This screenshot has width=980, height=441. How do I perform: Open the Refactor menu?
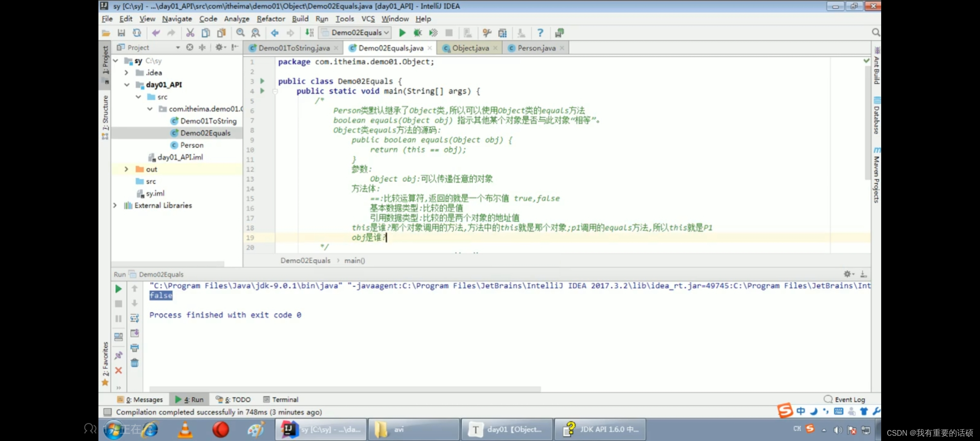(x=271, y=19)
